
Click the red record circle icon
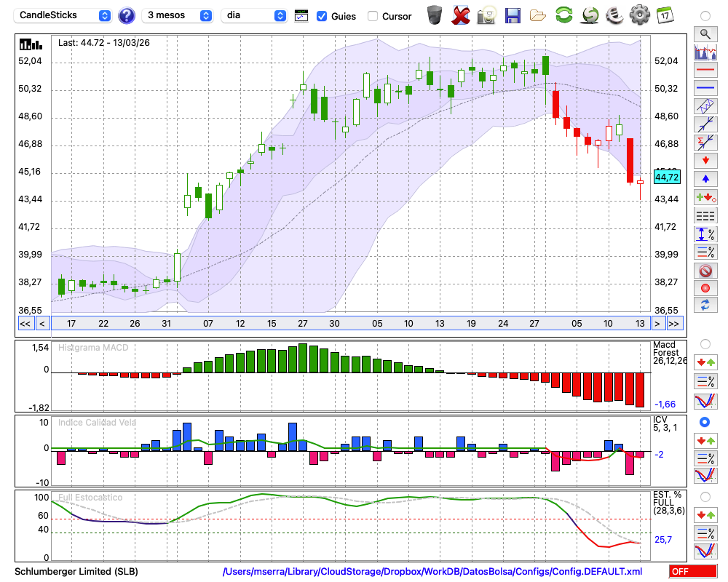[705, 288]
